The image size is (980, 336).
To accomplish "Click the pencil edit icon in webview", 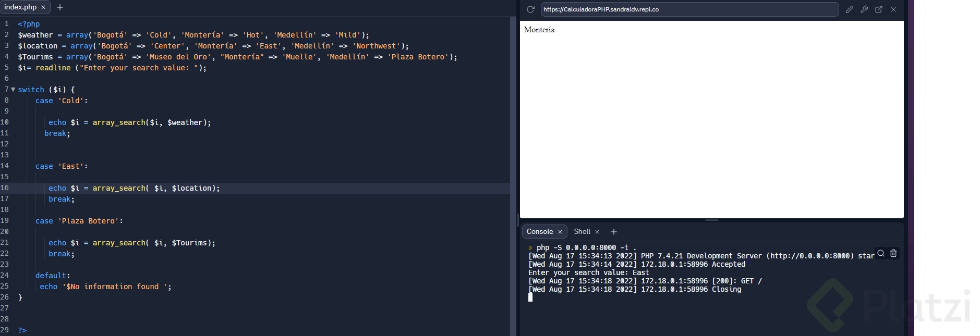I will point(850,9).
